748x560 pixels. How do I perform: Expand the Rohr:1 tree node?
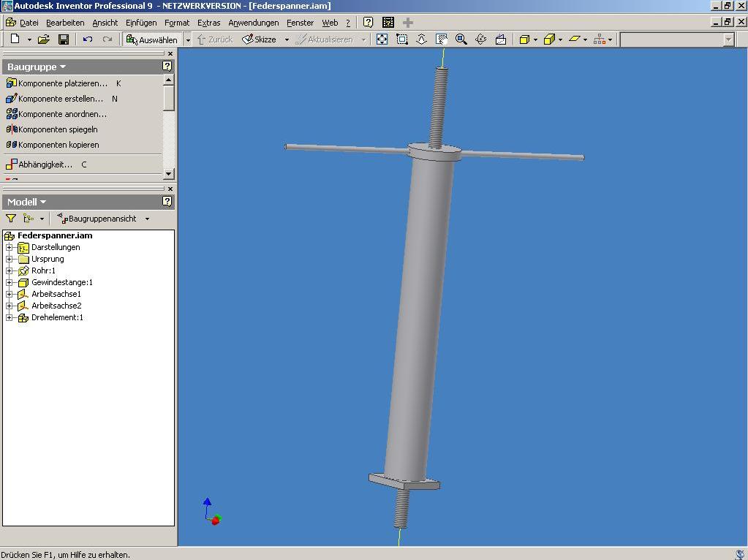(x=9, y=270)
